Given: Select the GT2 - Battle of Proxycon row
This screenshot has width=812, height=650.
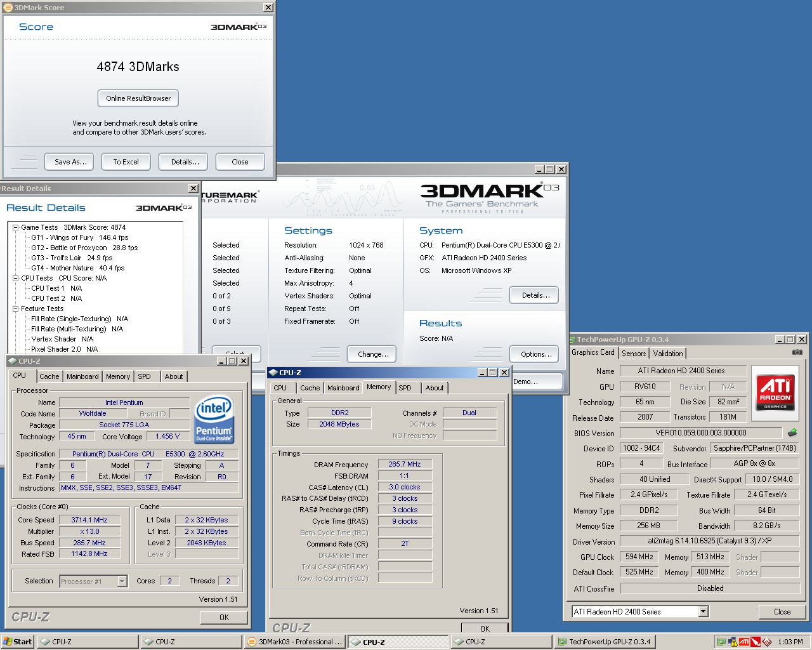Looking at the screenshot, I should coord(84,248).
